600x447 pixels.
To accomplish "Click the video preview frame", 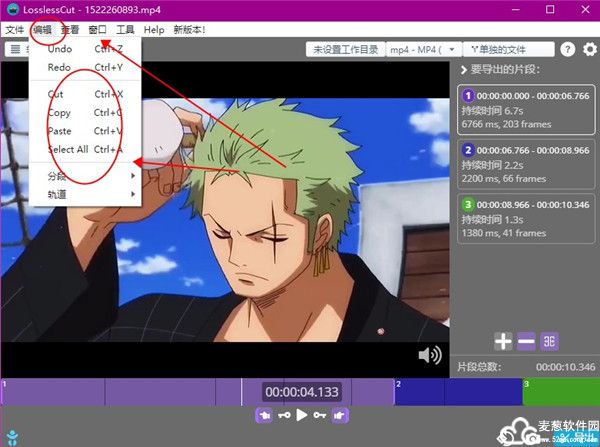I will click(225, 220).
